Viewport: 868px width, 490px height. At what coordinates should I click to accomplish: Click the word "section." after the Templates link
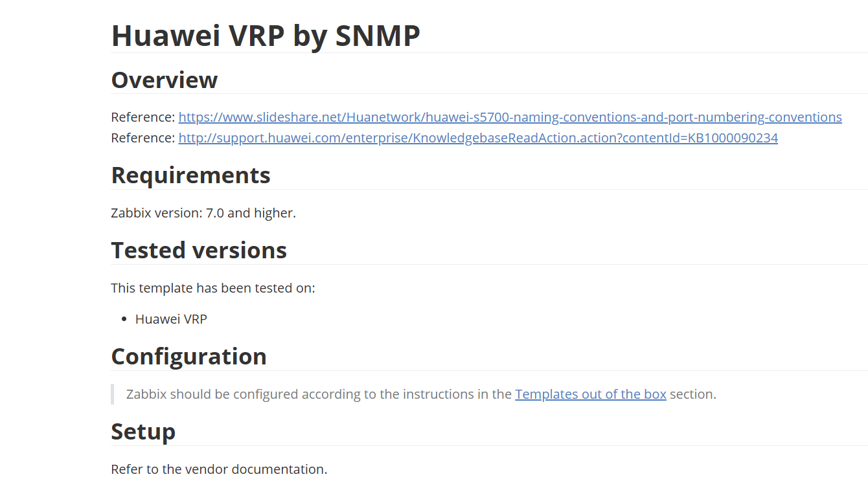pyautogui.click(x=692, y=394)
